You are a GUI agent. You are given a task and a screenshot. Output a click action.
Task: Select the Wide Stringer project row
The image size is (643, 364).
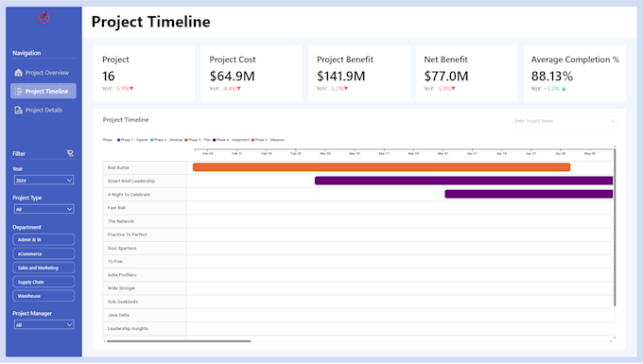click(x=145, y=288)
